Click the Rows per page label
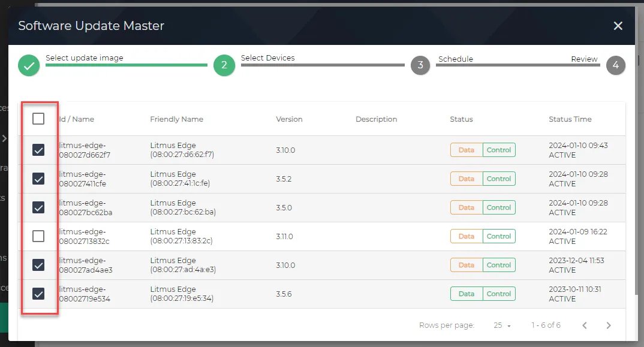The image size is (644, 347). point(447,325)
